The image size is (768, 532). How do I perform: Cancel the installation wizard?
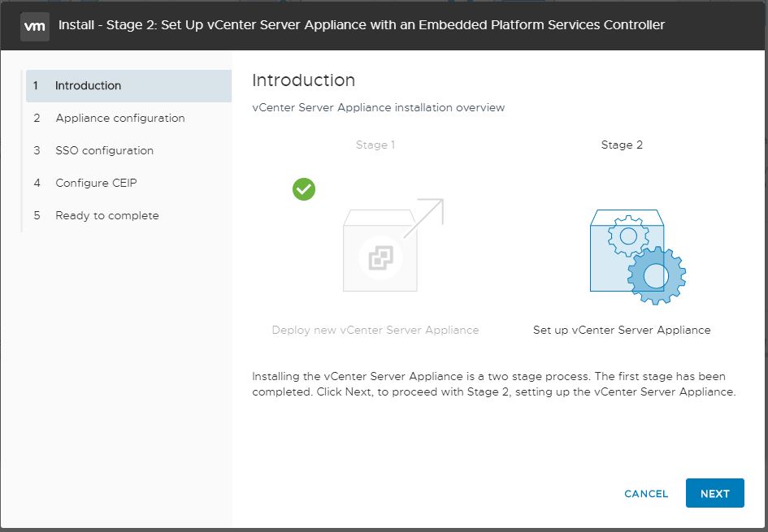tap(646, 493)
